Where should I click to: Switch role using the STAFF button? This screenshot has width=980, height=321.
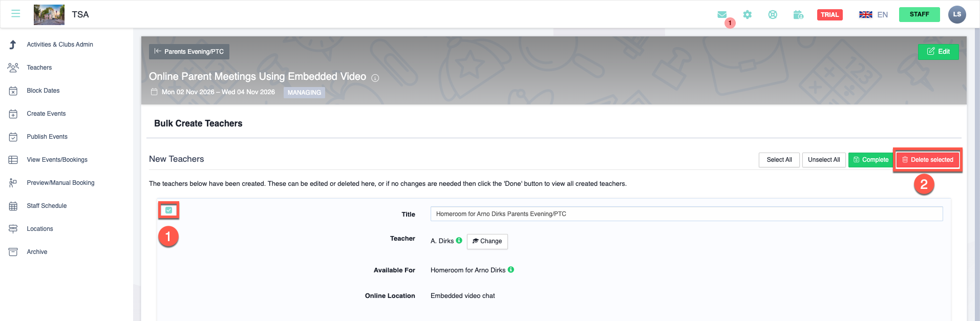pos(919,14)
